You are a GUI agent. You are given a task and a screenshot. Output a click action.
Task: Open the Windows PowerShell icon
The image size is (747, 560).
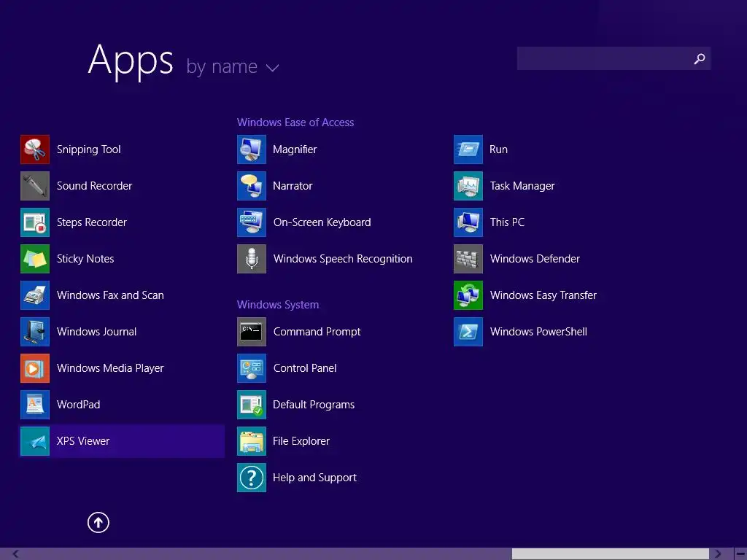tap(468, 332)
